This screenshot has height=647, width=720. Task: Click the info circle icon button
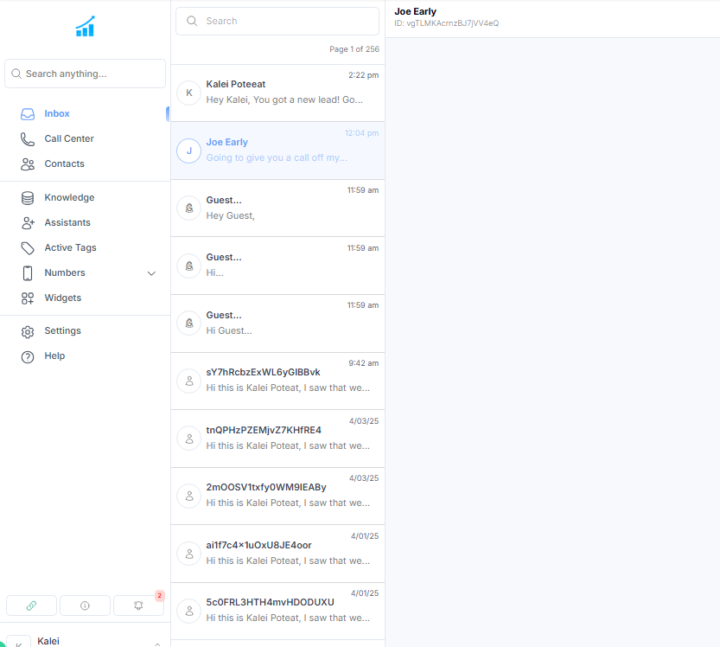(85, 606)
